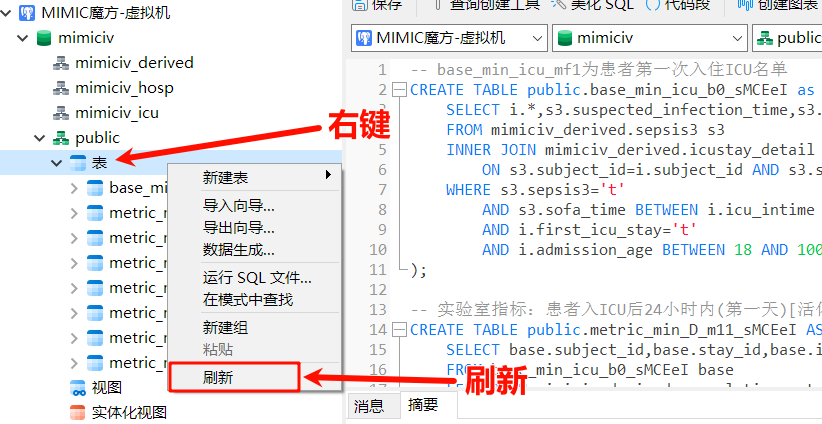The width and height of the screenshot is (822, 424).
Task: Click the base_mi table icon
Action: pos(95,188)
